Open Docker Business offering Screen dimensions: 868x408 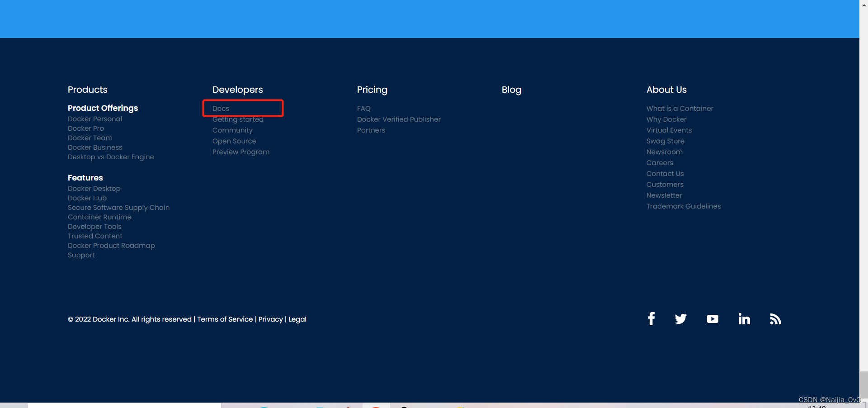[x=95, y=147]
